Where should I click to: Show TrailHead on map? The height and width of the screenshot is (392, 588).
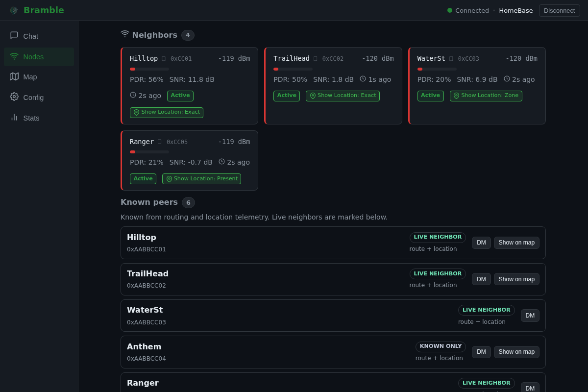pos(516,279)
